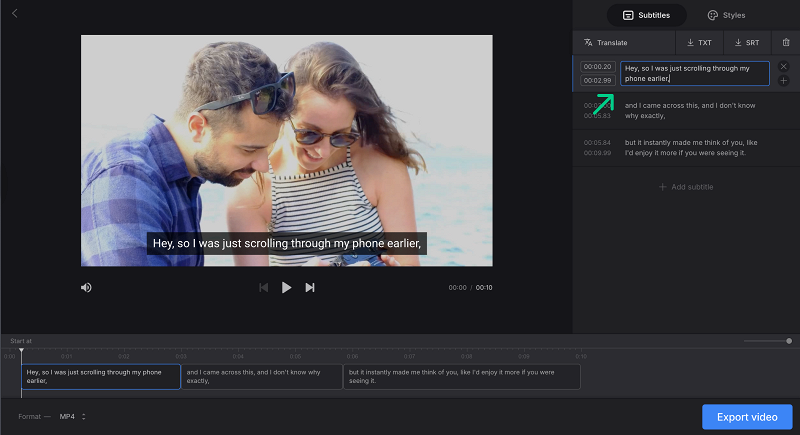Click the Export video button
The height and width of the screenshot is (435, 800).
747,417
